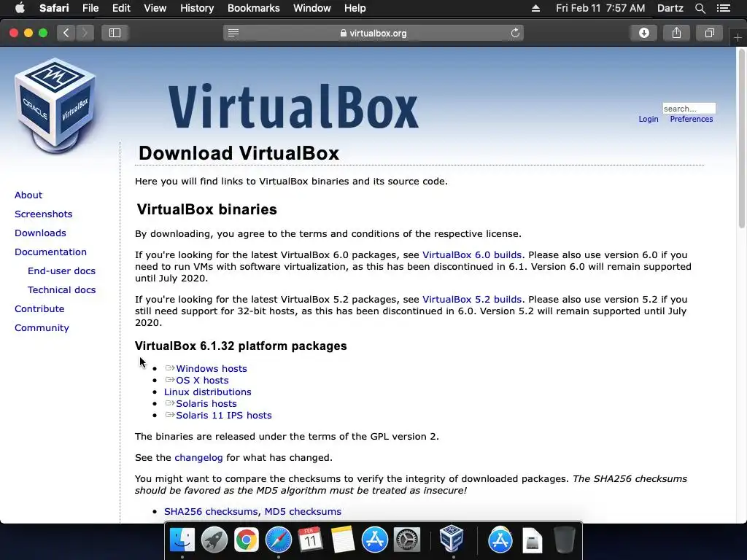The width and height of the screenshot is (747, 560).
Task: Open Launchpad rocket in the Dock
Action: pyautogui.click(x=214, y=540)
